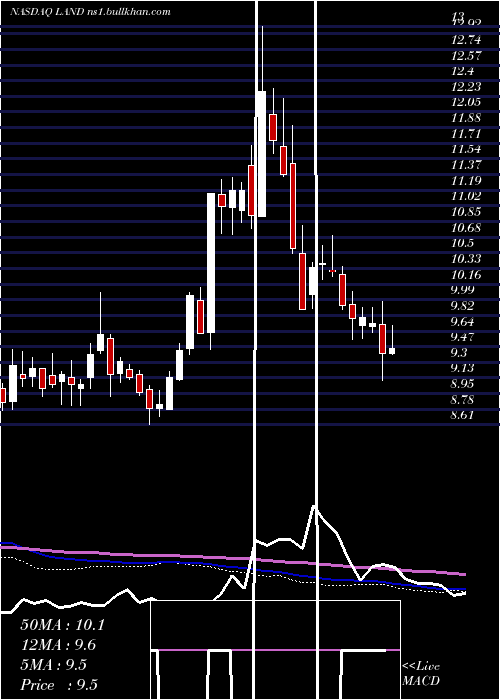Click the 10.5 price axis label
500x700 pixels.
click(462, 243)
